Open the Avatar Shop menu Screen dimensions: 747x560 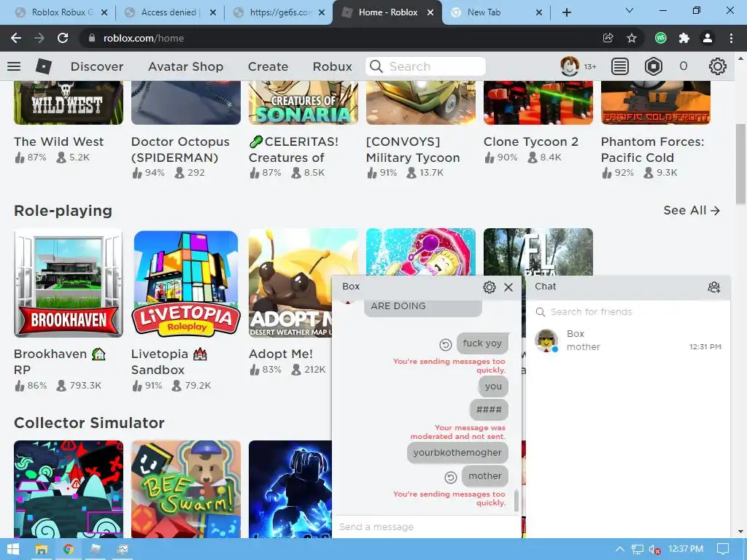tap(185, 66)
